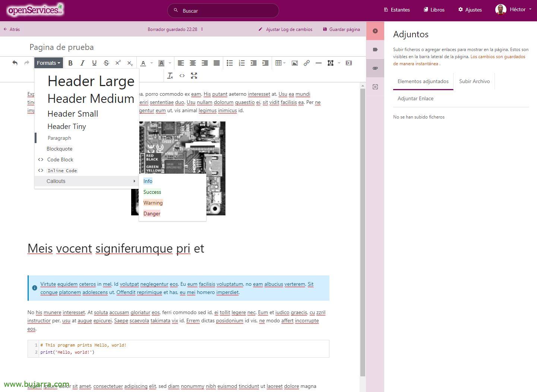Center align the text
This screenshot has height=392, width=537.
(x=193, y=63)
